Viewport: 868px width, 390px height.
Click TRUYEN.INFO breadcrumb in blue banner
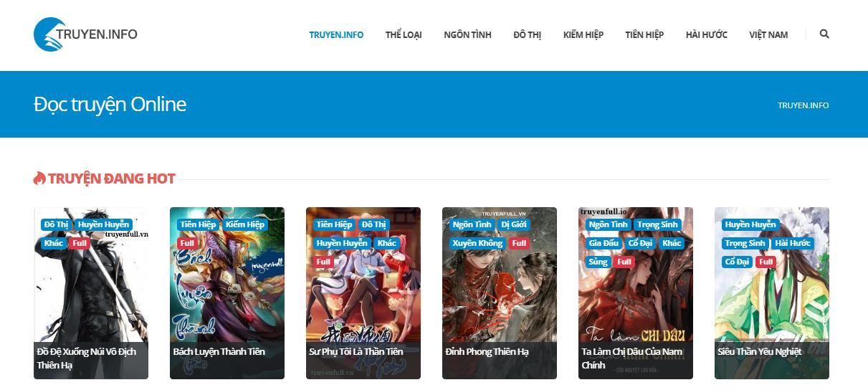coord(803,105)
